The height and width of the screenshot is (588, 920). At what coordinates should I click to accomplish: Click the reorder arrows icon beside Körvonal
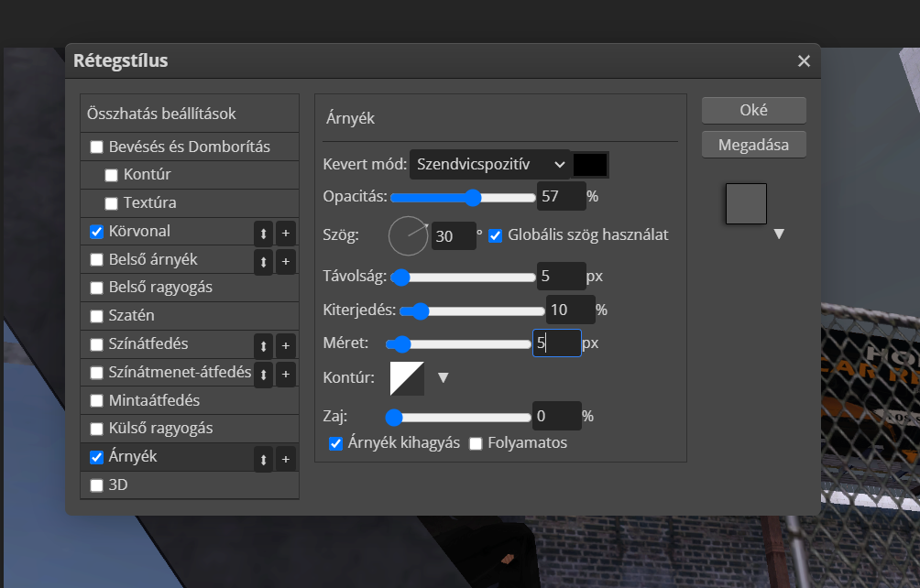264,233
